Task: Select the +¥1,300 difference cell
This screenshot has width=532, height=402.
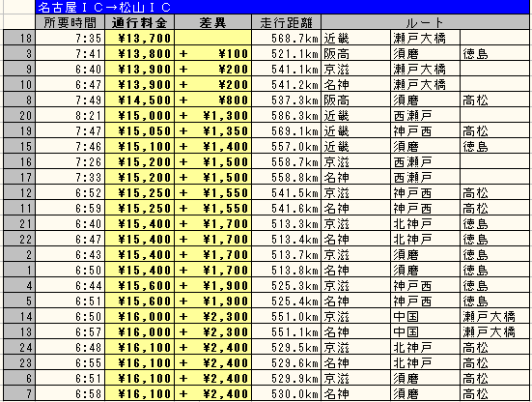Action: click(212, 115)
